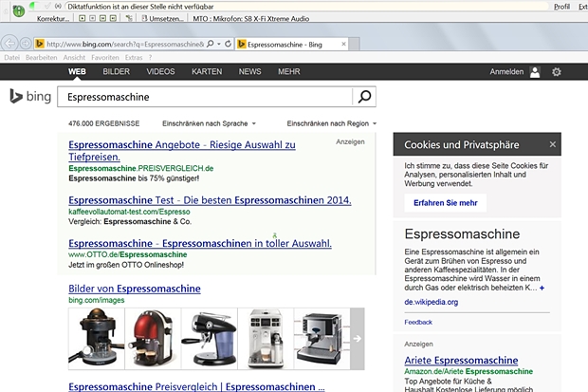Open the MEHR category menu
The image size is (588, 392).
click(288, 71)
